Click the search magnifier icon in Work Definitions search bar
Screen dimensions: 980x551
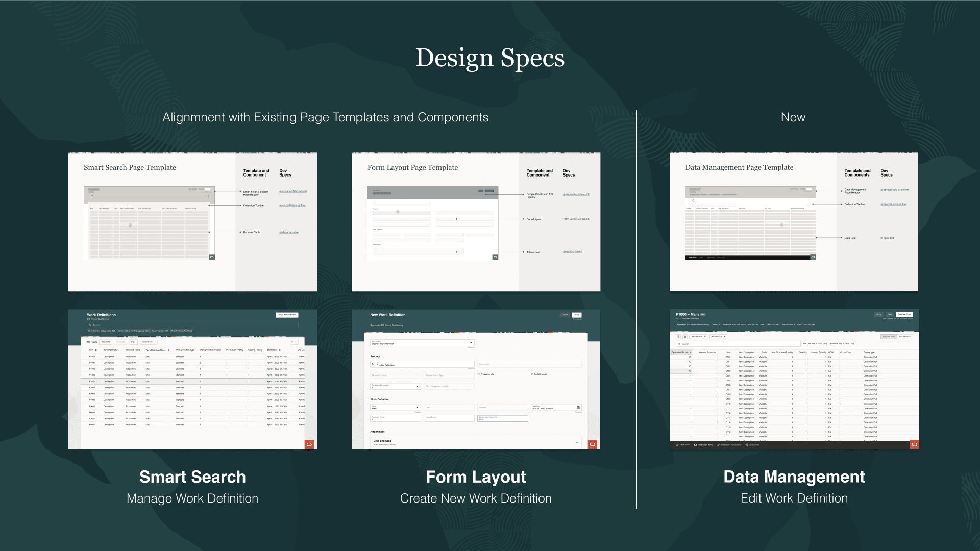tap(90, 325)
